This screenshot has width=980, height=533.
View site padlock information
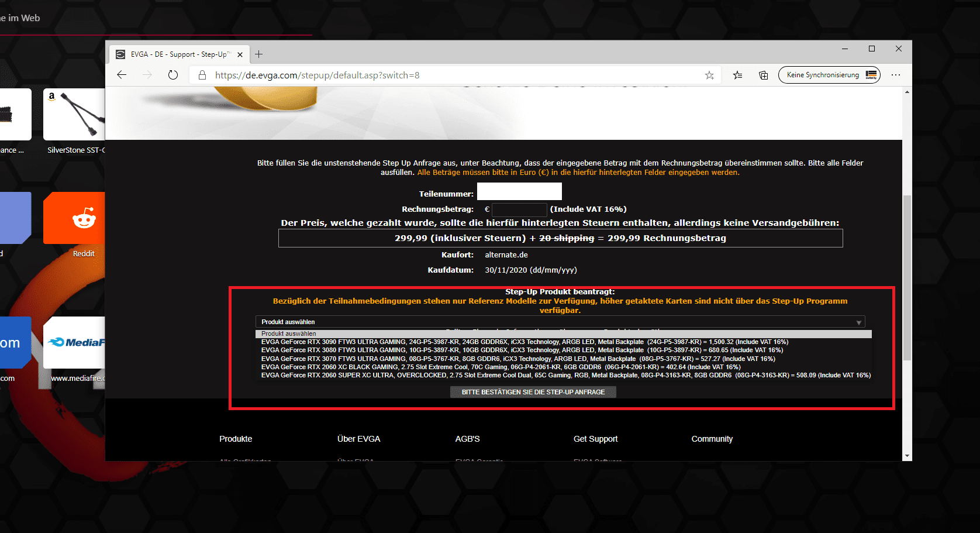pos(202,75)
